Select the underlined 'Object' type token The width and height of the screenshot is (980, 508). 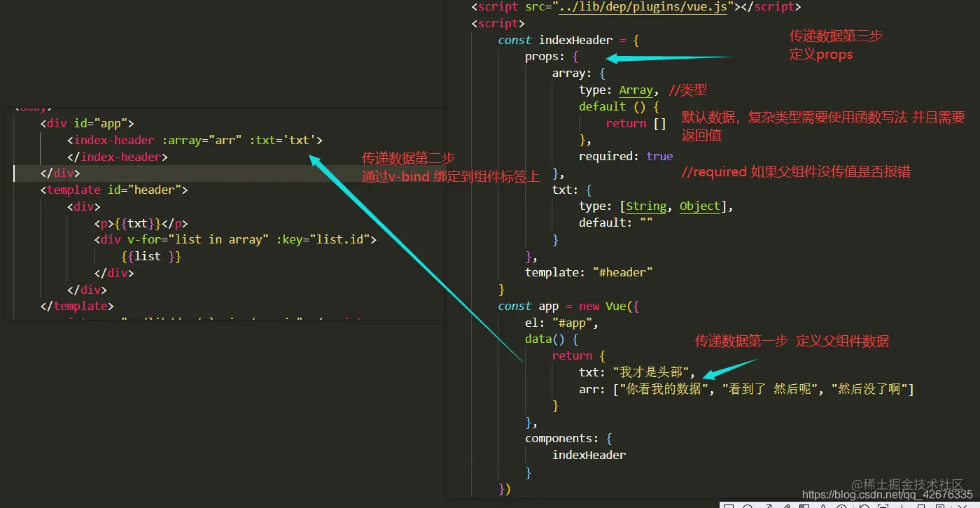700,206
